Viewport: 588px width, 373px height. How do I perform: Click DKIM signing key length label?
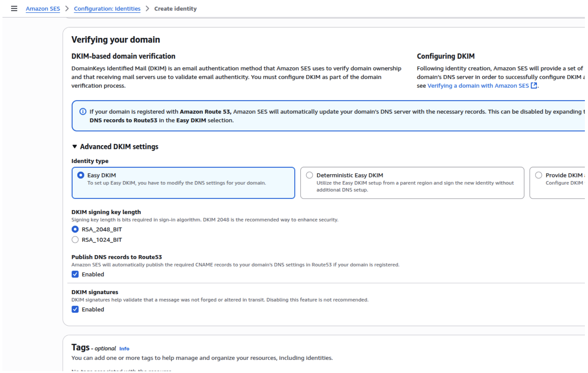click(106, 212)
